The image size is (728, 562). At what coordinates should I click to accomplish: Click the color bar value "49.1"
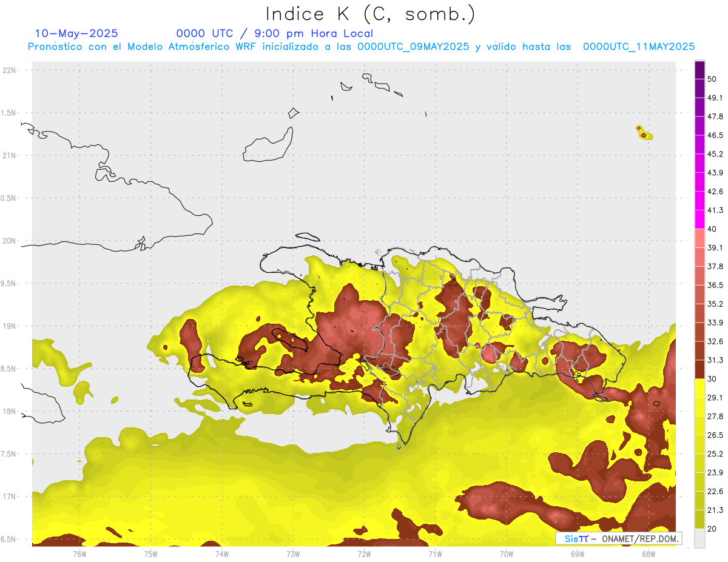[715, 98]
